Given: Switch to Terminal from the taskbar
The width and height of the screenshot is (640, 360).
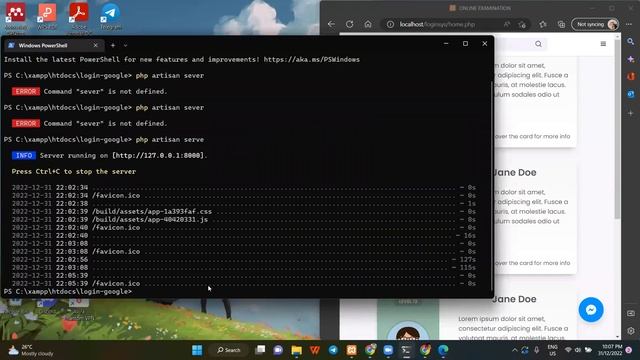Looking at the screenshot, I should click(406, 350).
